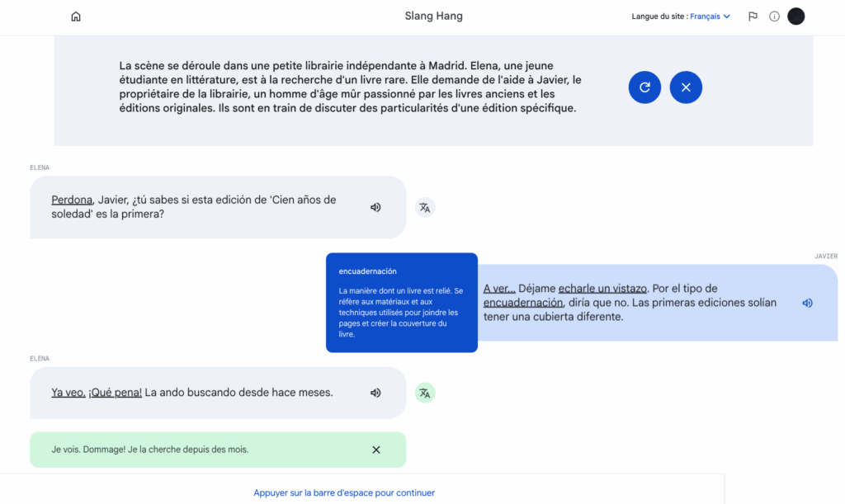Click the underlined phrase '¡Qué pena!'

coord(115,393)
